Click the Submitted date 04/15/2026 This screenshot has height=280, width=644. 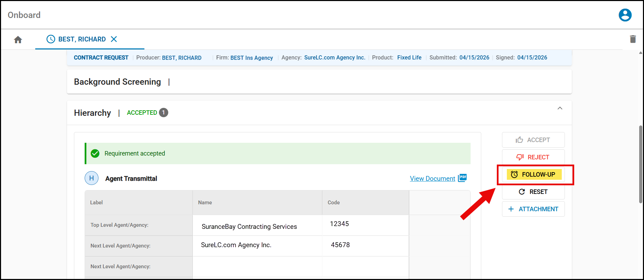474,57
